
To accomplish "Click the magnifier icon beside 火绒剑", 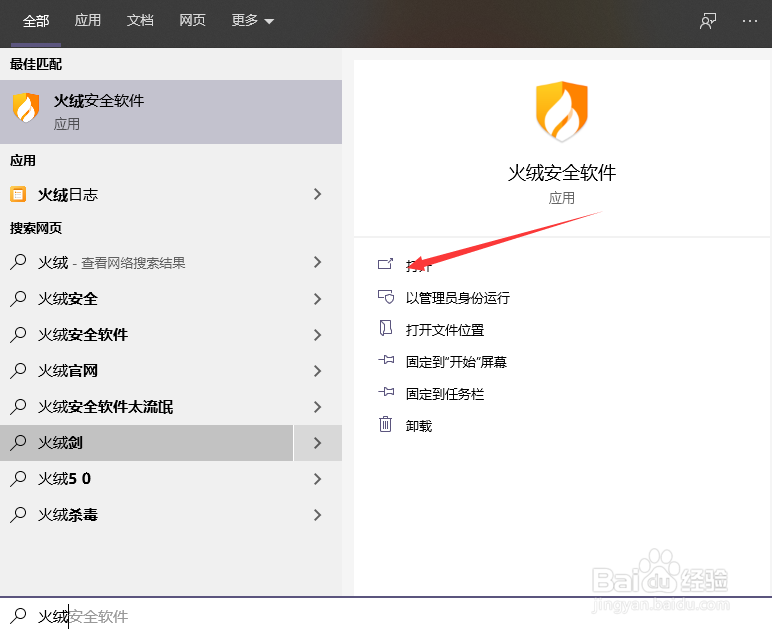I will (18, 443).
